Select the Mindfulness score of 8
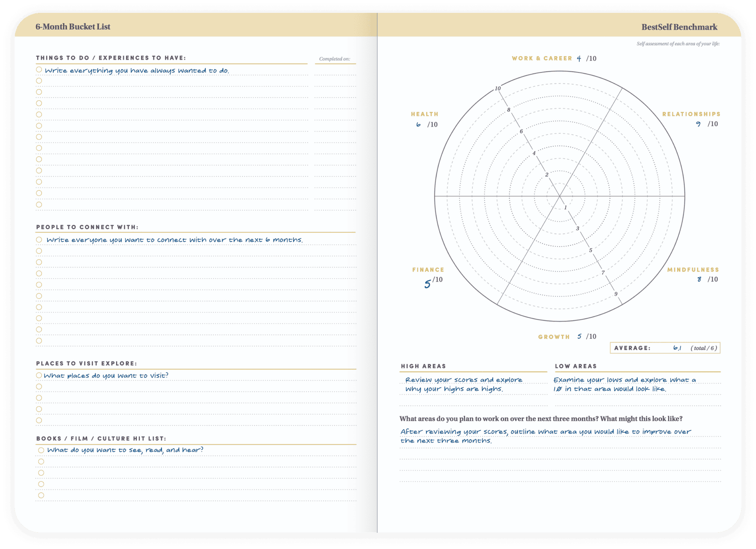The height and width of the screenshot is (549, 756). tap(699, 279)
